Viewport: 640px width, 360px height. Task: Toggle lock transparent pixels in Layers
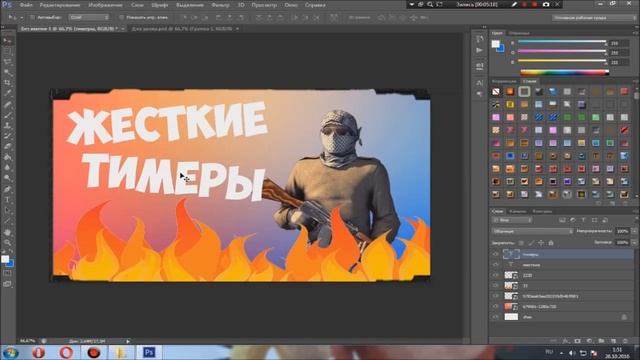tap(521, 243)
